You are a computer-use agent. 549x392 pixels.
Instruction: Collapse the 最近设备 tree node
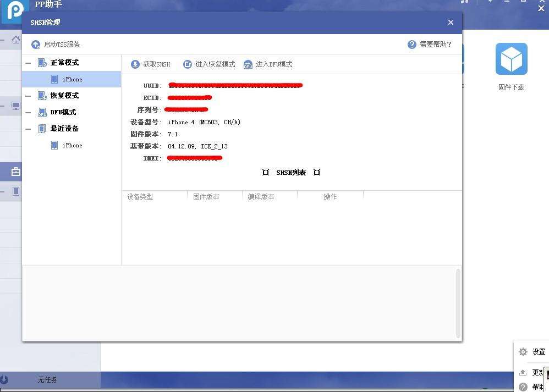tap(29, 129)
